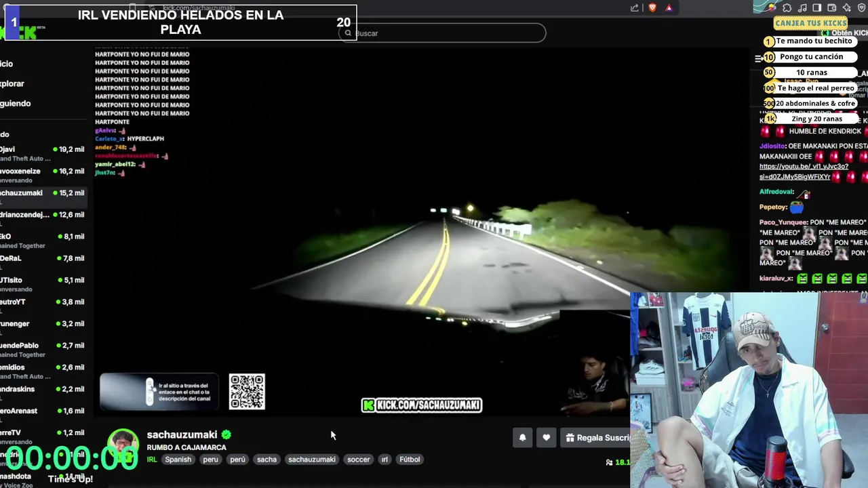868x488 pixels.
Task: Open the music note playlist icon
Action: pyautogui.click(x=802, y=8)
